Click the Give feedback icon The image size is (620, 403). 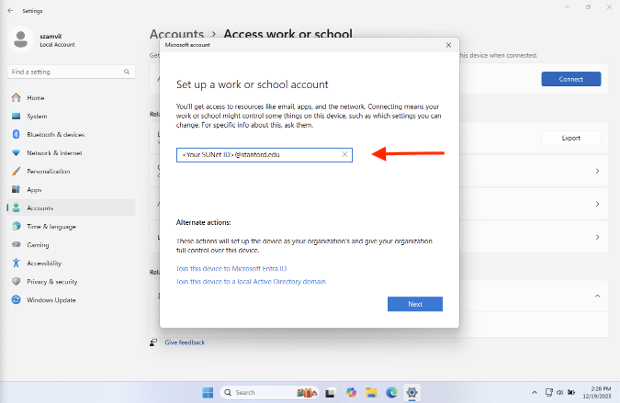tap(153, 342)
